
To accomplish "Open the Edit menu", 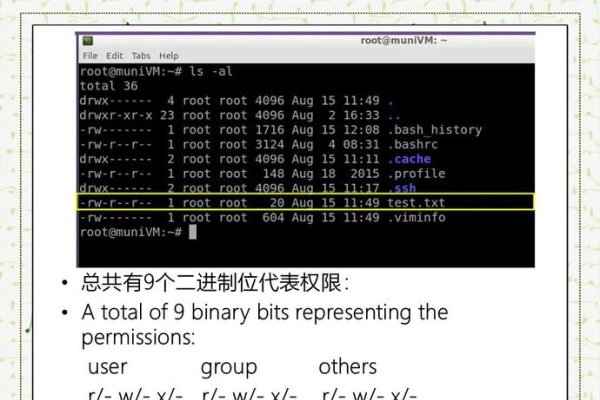I will pos(114,56).
